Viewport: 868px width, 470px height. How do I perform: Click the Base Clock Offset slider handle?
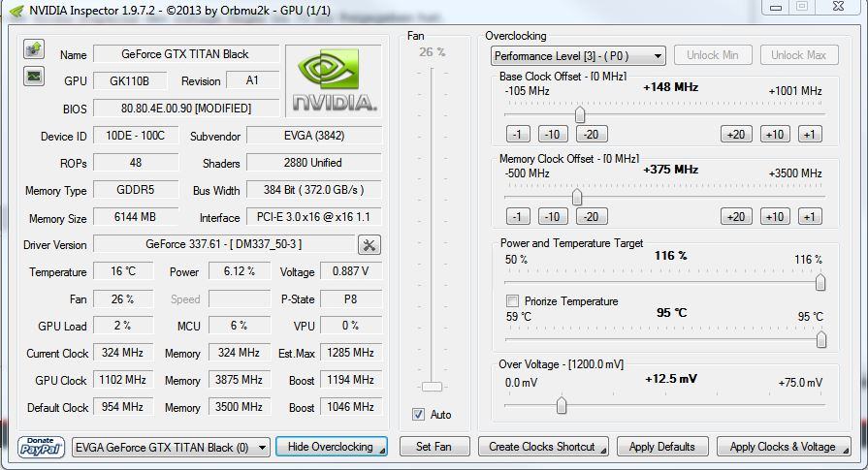click(x=580, y=114)
